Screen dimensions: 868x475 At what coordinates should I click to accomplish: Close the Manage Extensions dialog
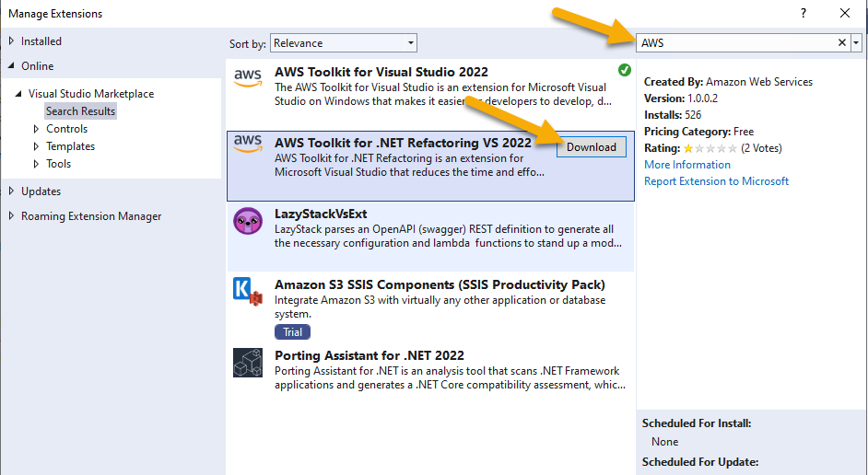tap(845, 13)
